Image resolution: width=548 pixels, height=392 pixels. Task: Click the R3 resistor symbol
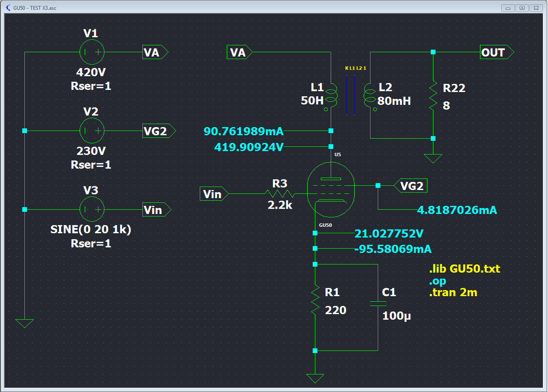tap(280, 194)
